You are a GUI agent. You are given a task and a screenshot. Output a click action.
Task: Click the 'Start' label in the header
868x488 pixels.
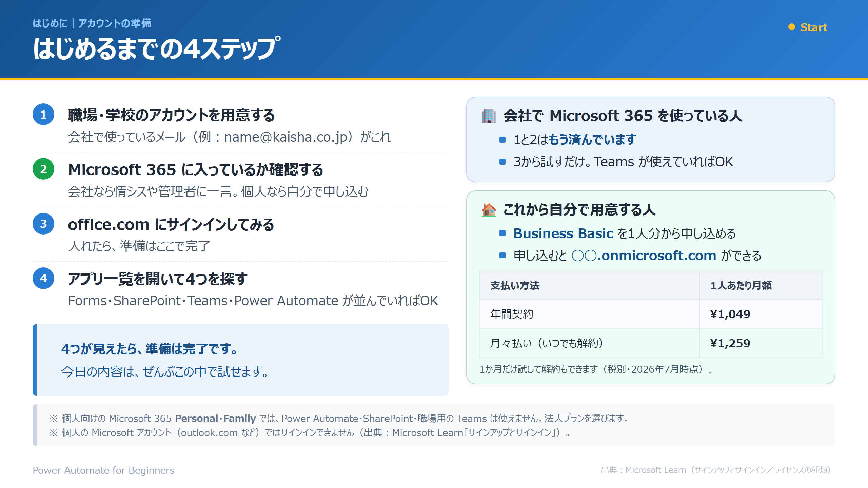coord(814,27)
